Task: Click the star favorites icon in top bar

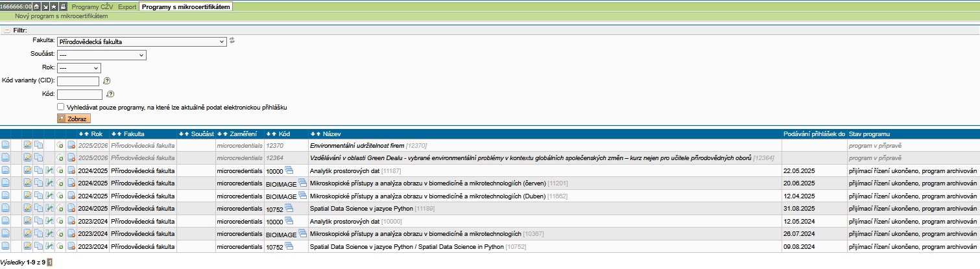Action: (54, 6)
